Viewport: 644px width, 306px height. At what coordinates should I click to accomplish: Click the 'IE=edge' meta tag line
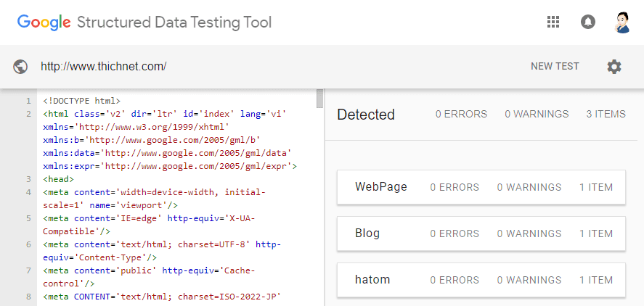149,225
